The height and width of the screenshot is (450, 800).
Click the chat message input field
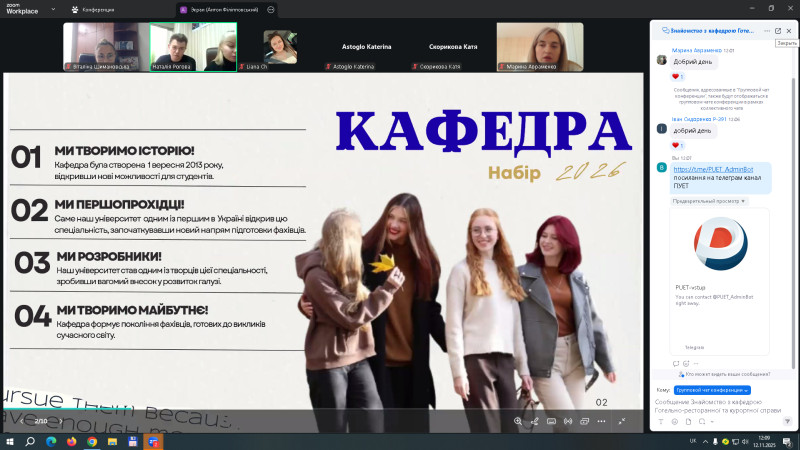pyautogui.click(x=715, y=405)
